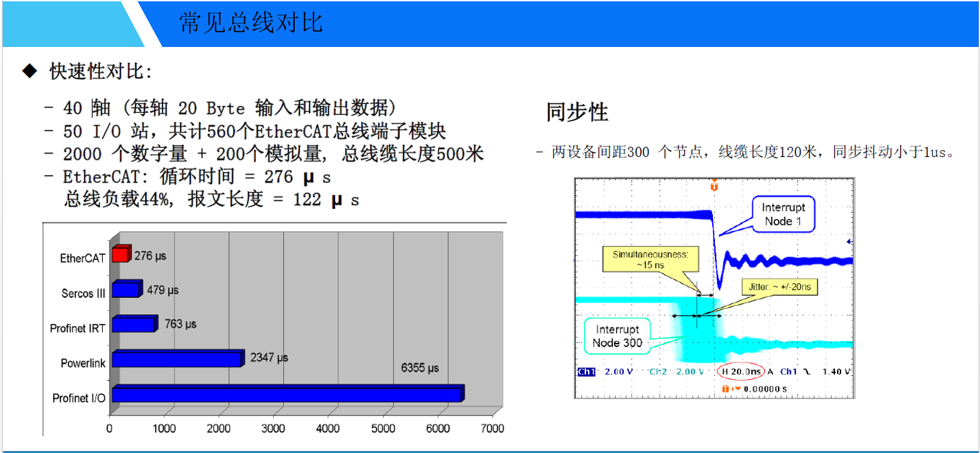Click the 5000 tick on the chart axis
This screenshot has width=980, height=453.
[383, 428]
